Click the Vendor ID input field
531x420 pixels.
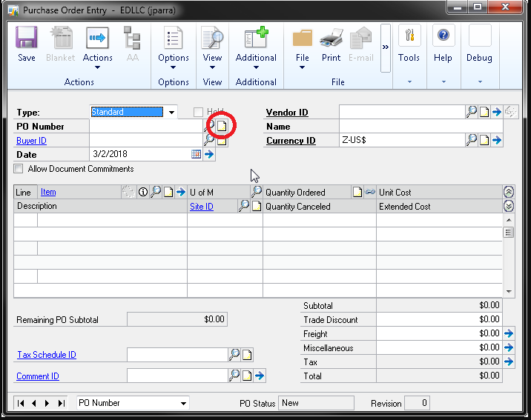point(402,112)
